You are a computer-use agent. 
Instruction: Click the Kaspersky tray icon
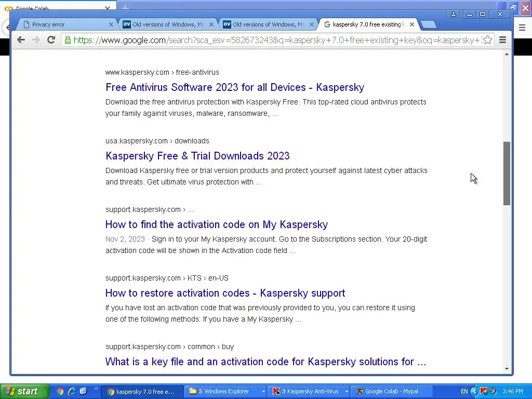tap(484, 391)
